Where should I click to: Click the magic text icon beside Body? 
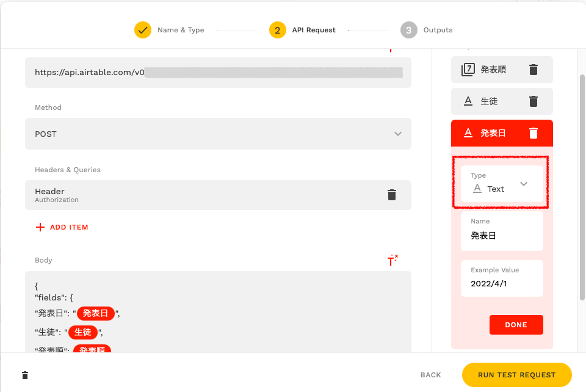[392, 260]
